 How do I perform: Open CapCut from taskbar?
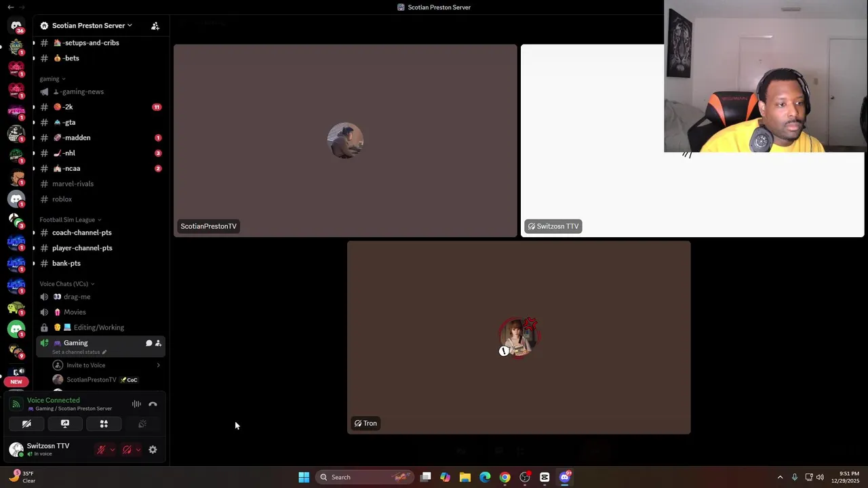(x=545, y=477)
